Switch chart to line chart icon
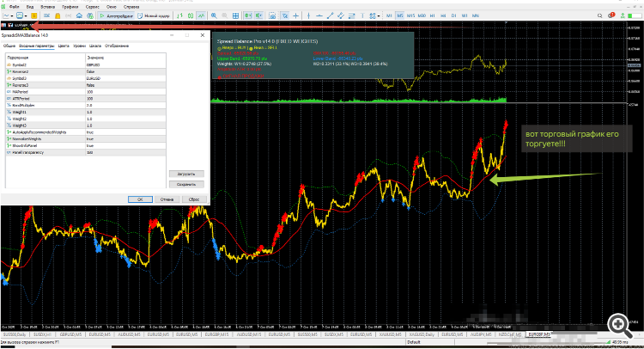Viewport: 644px width, 349px height. point(201,15)
